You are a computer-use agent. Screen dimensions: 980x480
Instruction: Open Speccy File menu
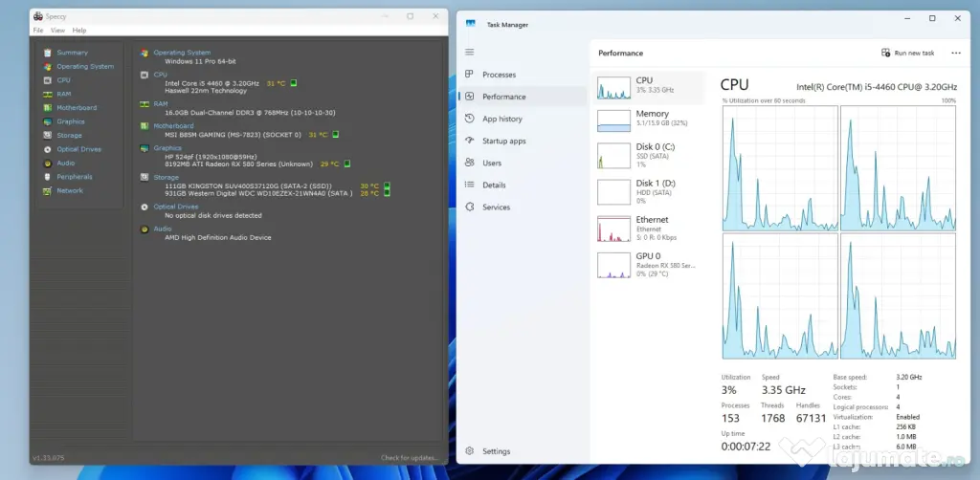[x=38, y=30]
